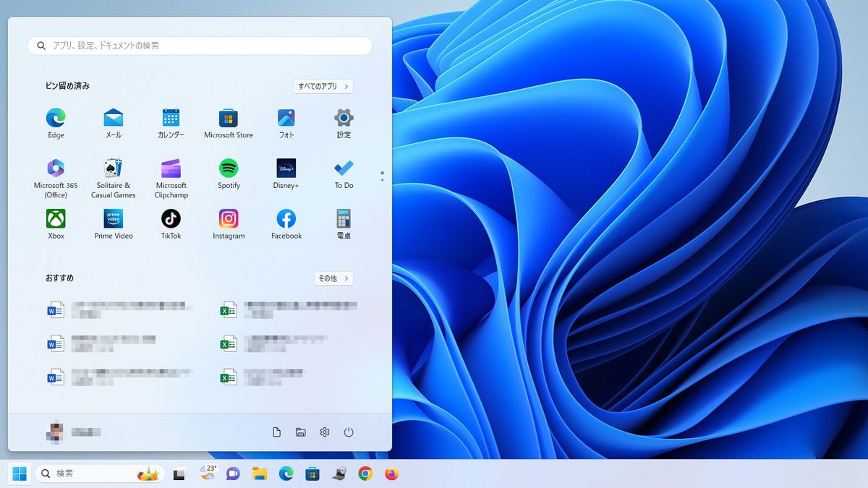Focus the アプリ、設定、ドキュメントの検索 field

click(x=200, y=46)
